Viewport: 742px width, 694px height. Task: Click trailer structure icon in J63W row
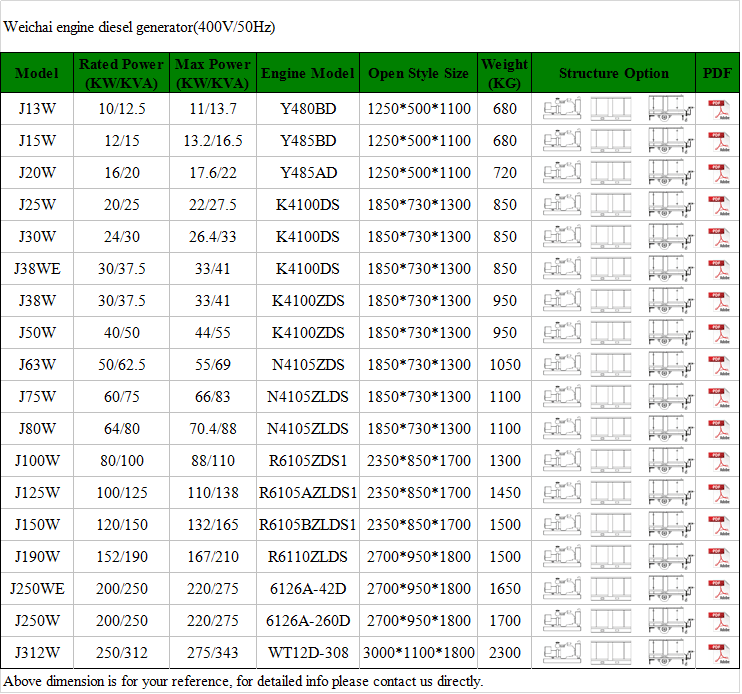tap(671, 365)
